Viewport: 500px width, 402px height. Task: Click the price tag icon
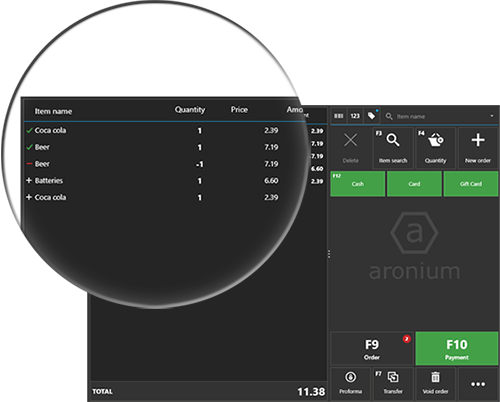372,116
